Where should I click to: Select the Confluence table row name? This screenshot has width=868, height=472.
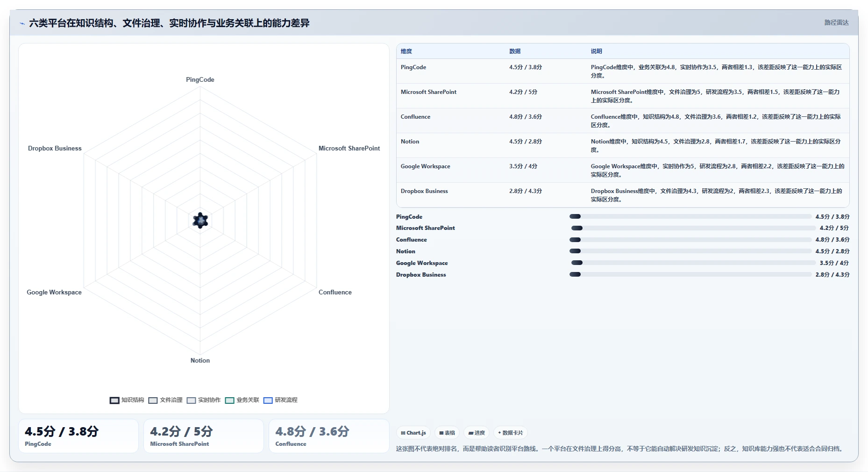415,117
